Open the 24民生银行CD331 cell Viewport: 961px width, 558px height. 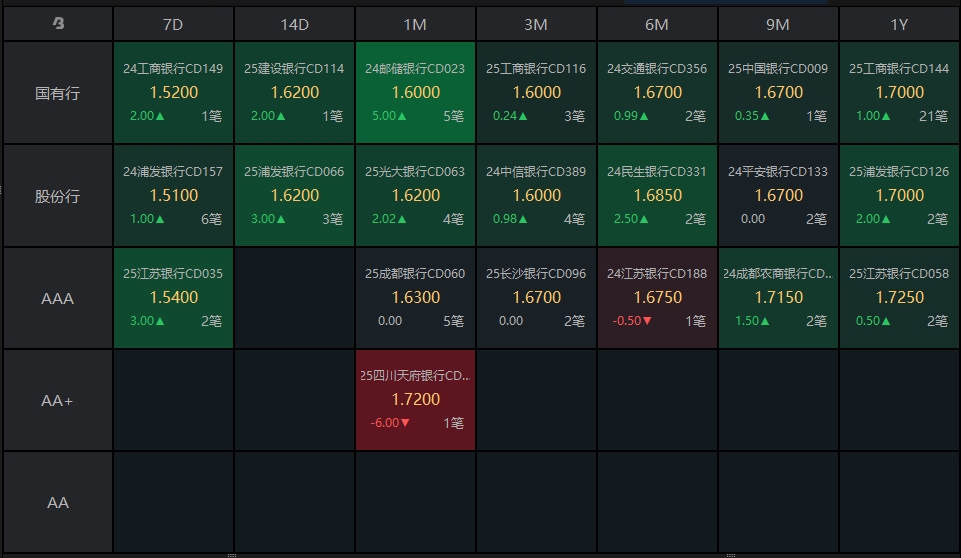click(657, 196)
